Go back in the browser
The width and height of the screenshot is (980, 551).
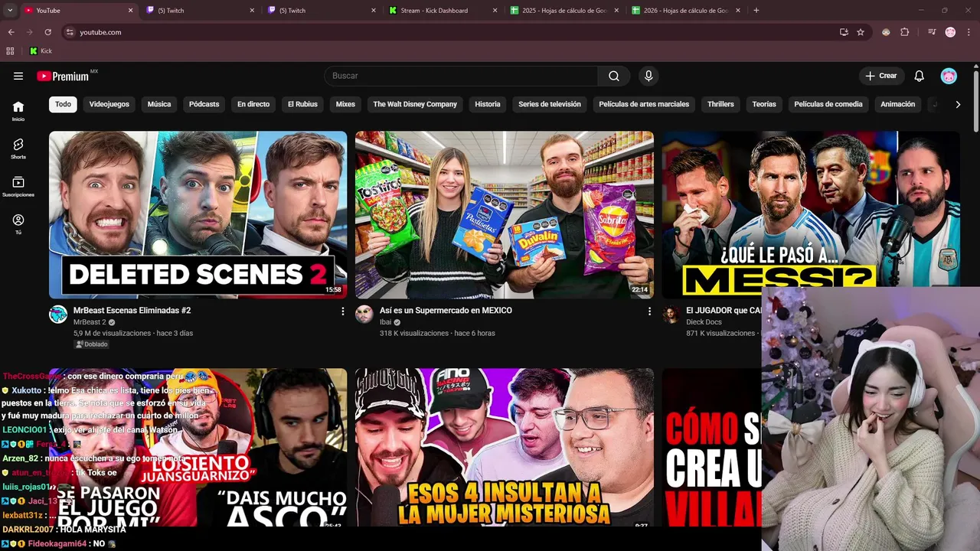click(11, 32)
